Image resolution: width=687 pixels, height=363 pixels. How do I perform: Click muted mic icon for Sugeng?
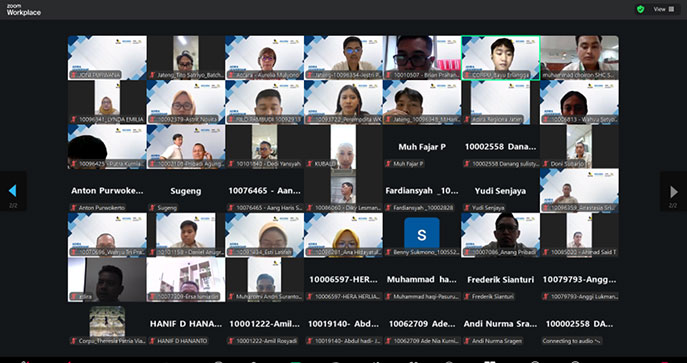(x=152, y=208)
